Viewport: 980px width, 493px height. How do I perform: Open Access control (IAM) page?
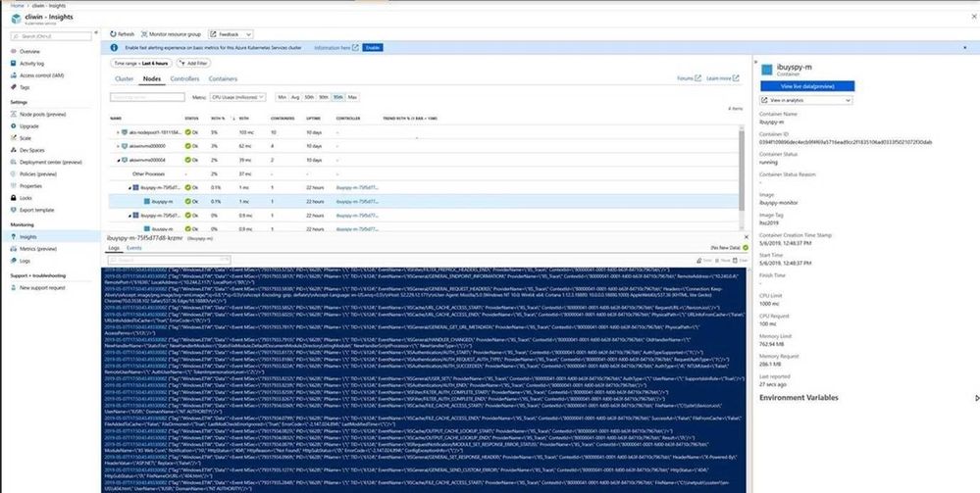(x=41, y=75)
